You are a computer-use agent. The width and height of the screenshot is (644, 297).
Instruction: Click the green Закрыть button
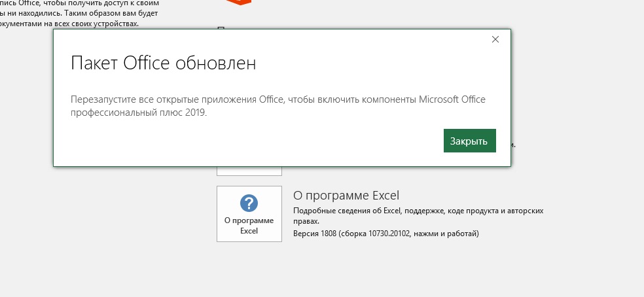pyautogui.click(x=469, y=141)
